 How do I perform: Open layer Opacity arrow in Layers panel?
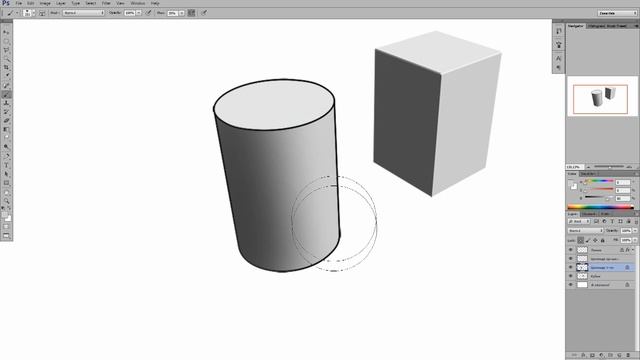coord(635,231)
